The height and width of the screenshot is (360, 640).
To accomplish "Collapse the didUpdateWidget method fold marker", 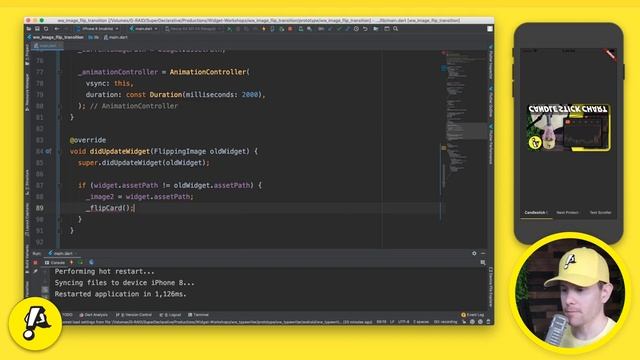I will pyautogui.click(x=60, y=151).
